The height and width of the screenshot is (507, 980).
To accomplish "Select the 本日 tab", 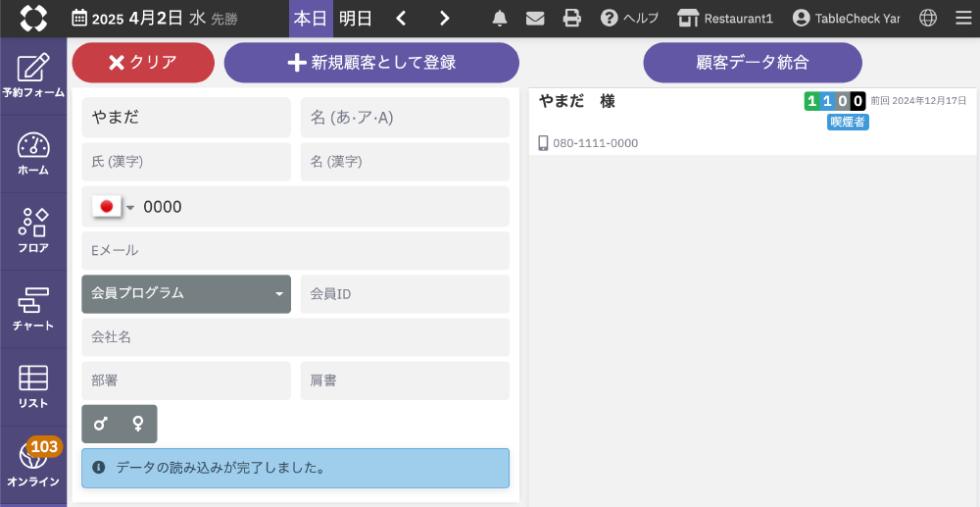I will [311, 18].
